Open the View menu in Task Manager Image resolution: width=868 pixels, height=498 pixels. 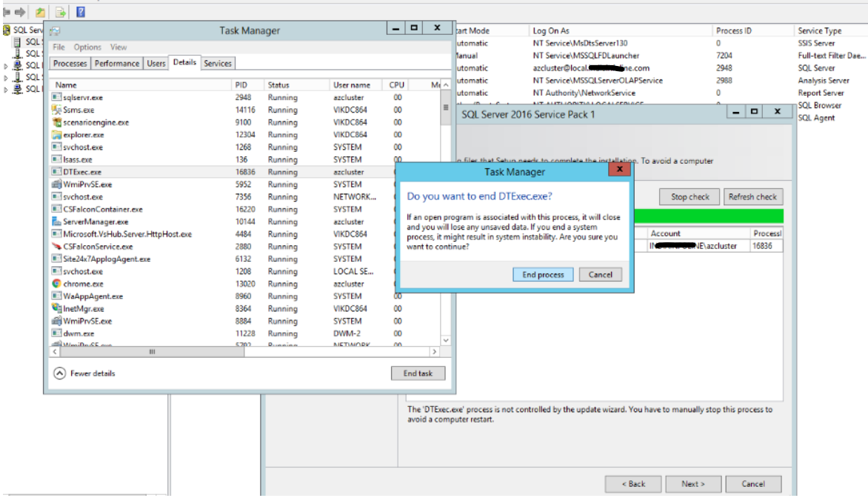coord(118,47)
